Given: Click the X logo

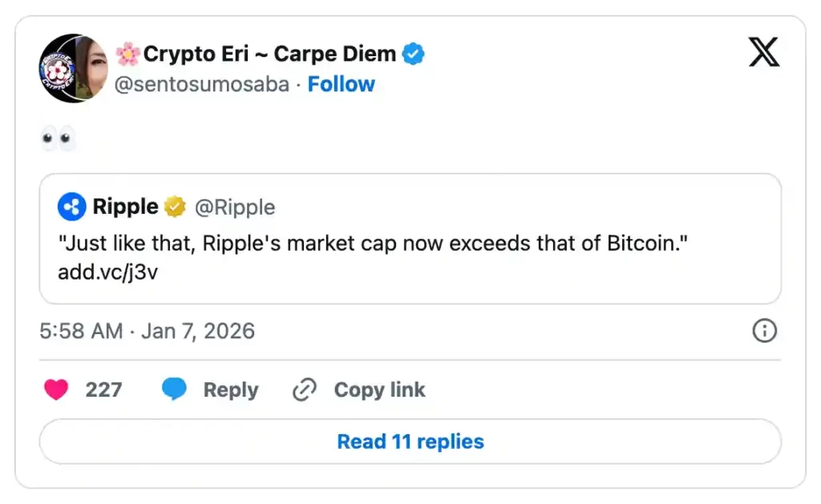Looking at the screenshot, I should 763,53.
